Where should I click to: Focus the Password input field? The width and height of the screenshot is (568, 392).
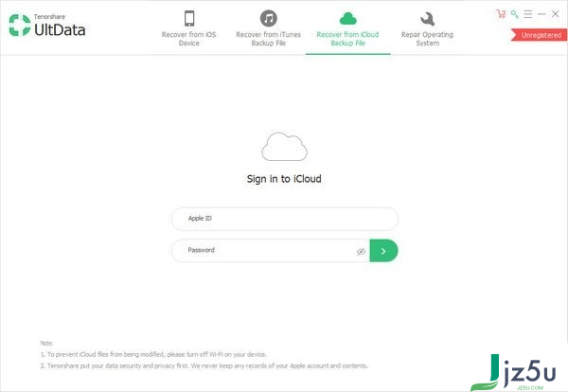270,250
